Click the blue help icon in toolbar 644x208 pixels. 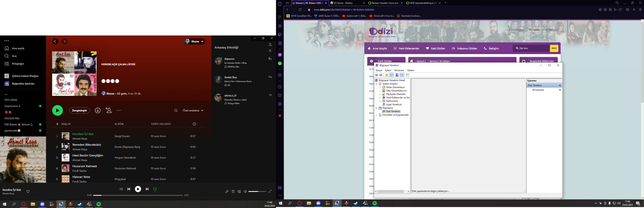[x=397, y=75]
